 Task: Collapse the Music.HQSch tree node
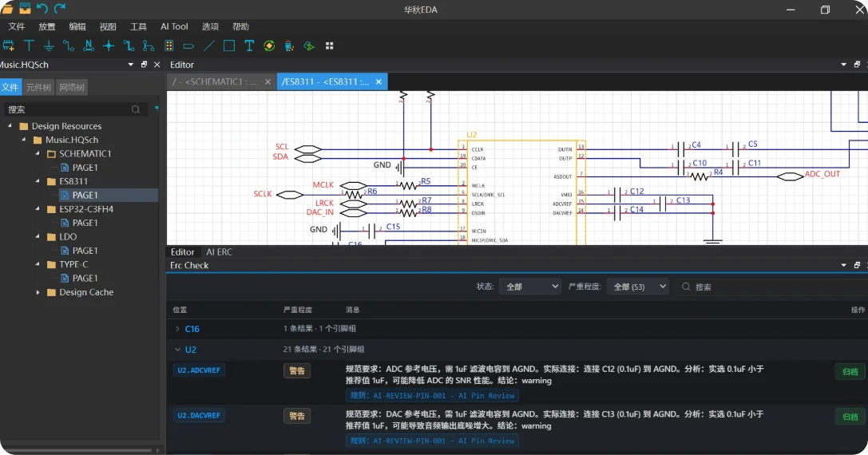click(24, 140)
